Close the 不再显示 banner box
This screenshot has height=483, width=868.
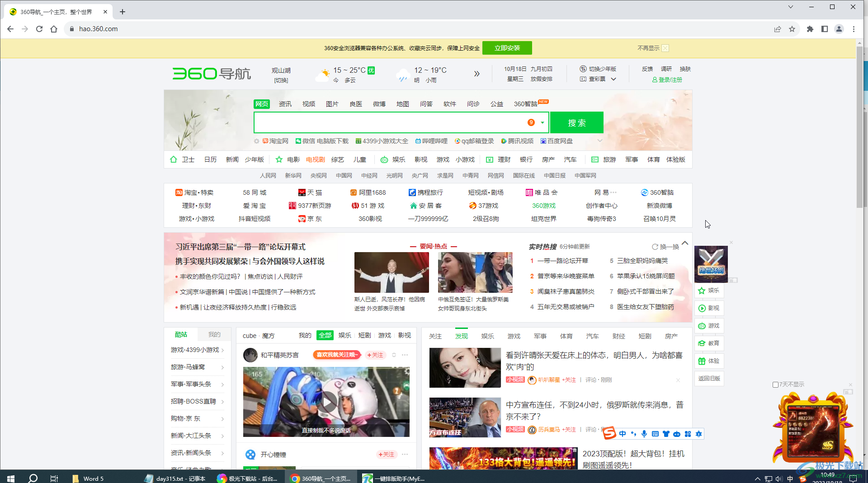(665, 48)
